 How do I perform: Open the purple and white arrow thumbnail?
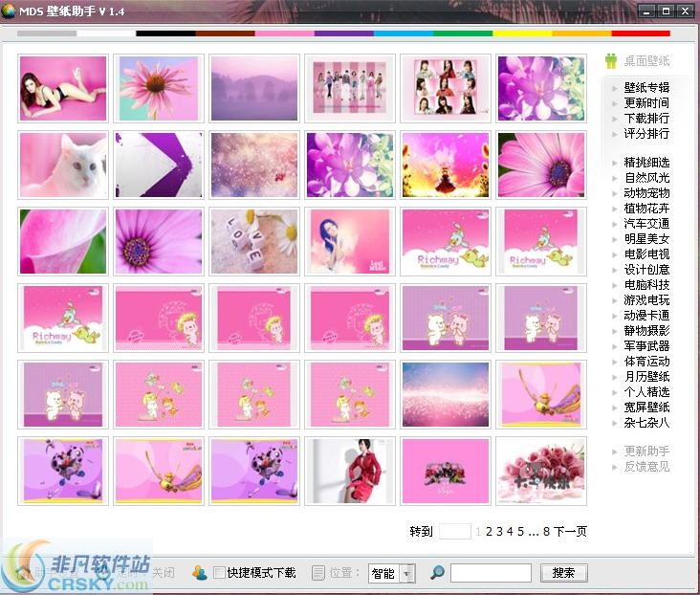(x=159, y=165)
